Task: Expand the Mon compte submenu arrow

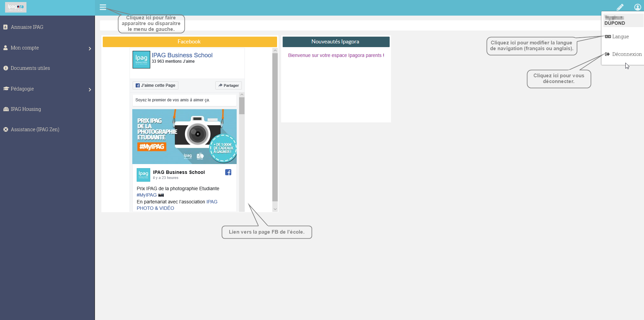Action: coord(90,49)
